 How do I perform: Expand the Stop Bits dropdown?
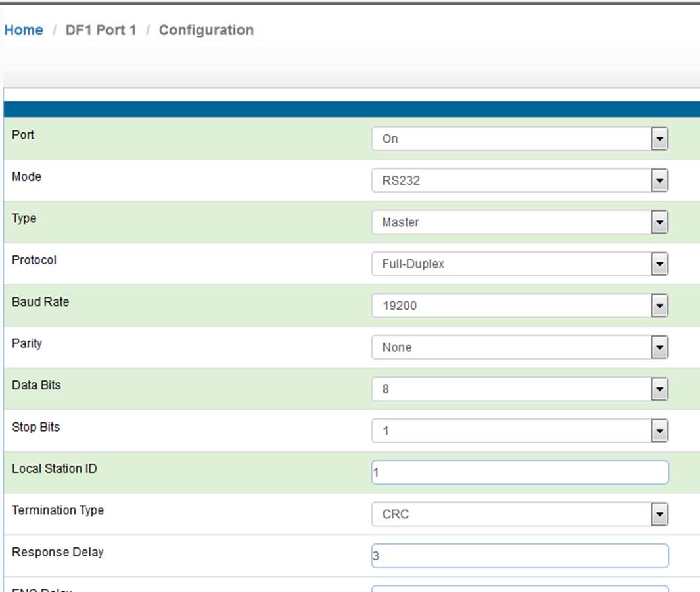click(x=520, y=431)
